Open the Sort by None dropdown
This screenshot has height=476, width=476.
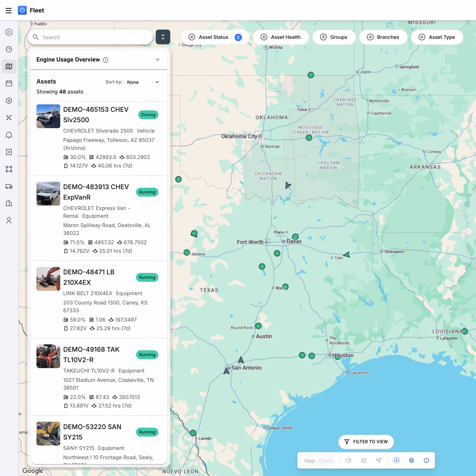pyautogui.click(x=143, y=82)
